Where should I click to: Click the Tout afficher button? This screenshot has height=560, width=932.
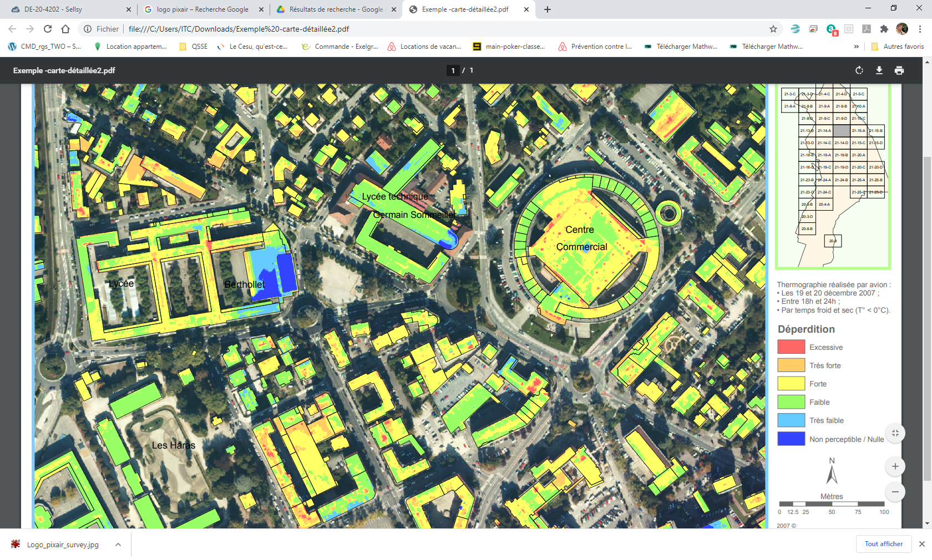coord(883,544)
